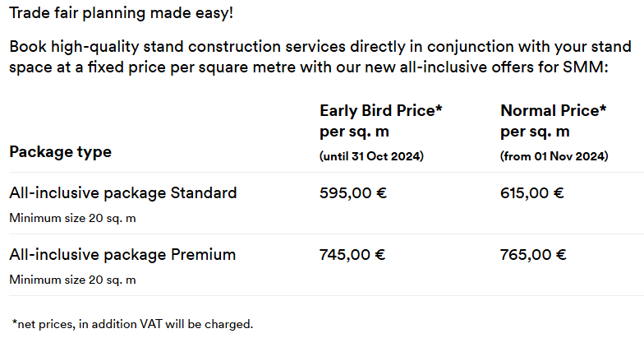Select the "Package type" column header
Image resolution: width=644 pixels, height=338 pixels.
[61, 152]
